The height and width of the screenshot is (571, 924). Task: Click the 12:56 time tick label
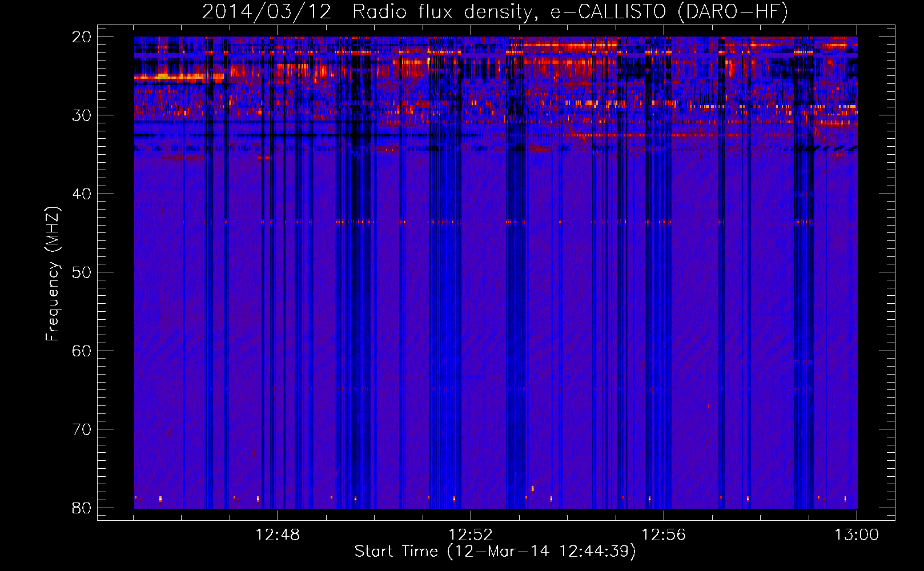(x=664, y=535)
